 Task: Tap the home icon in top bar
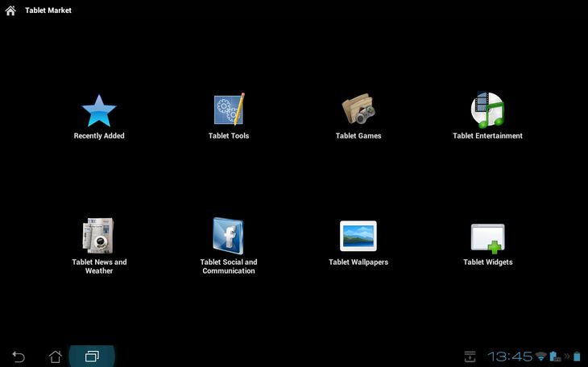tap(10, 10)
